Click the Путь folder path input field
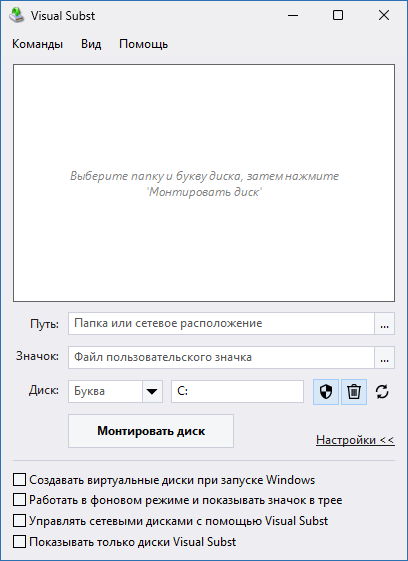The width and height of the screenshot is (408, 561). click(221, 323)
